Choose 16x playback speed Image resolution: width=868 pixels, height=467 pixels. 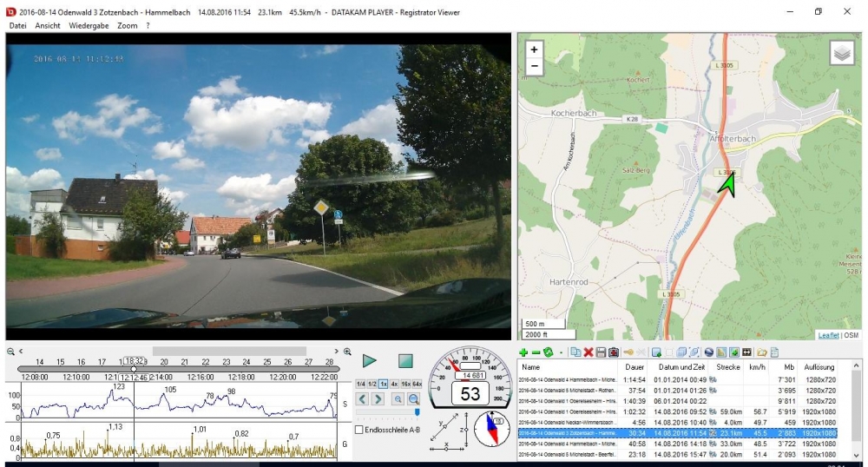[x=405, y=384]
